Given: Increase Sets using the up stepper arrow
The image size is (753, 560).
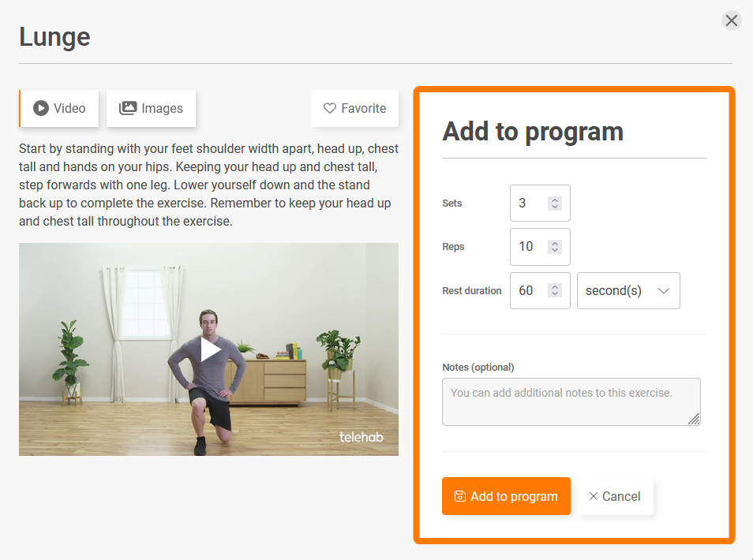Looking at the screenshot, I should [x=555, y=199].
